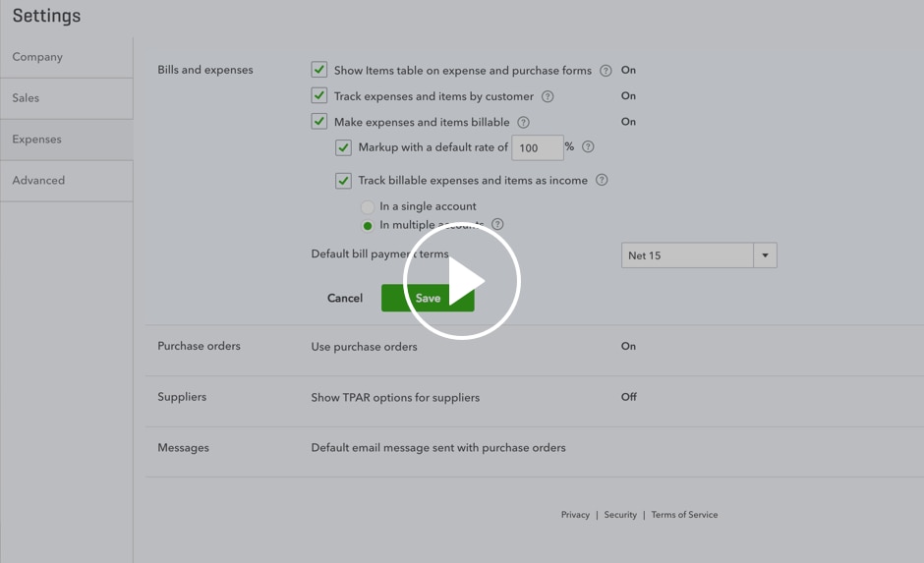
Task: Open the Terms of Service link
Action: coord(684,515)
